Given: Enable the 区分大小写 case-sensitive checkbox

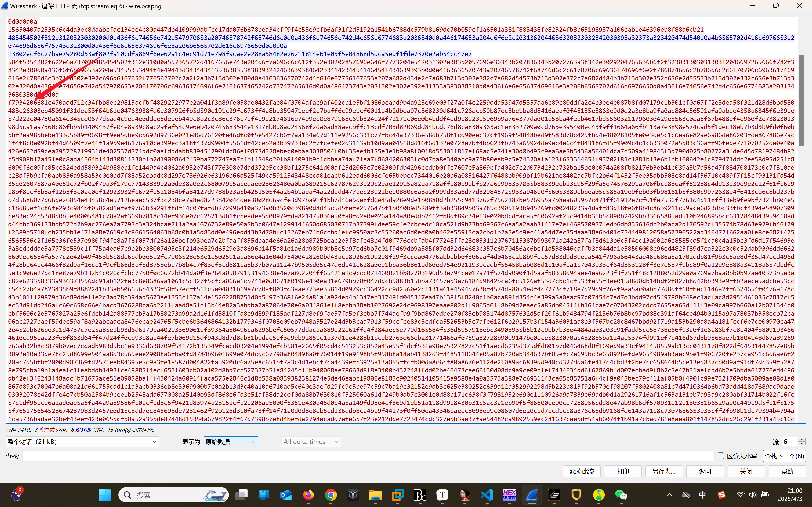Looking at the screenshot, I should 721,456.
